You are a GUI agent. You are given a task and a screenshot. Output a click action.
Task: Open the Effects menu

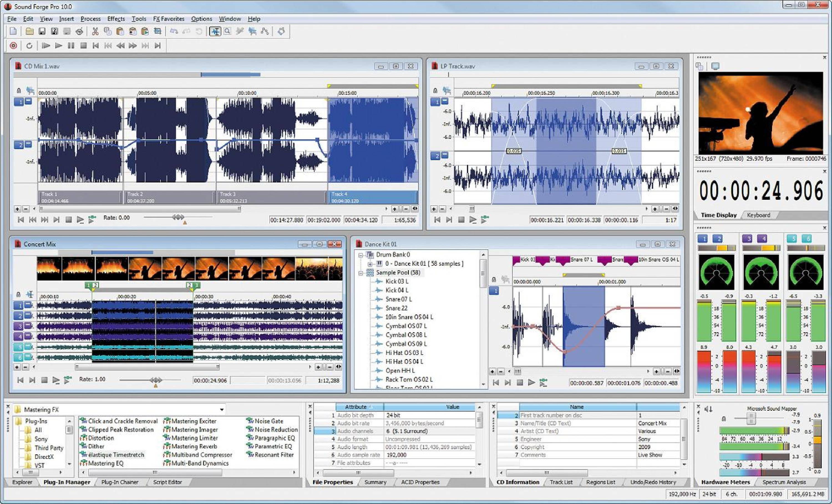pyautogui.click(x=116, y=19)
